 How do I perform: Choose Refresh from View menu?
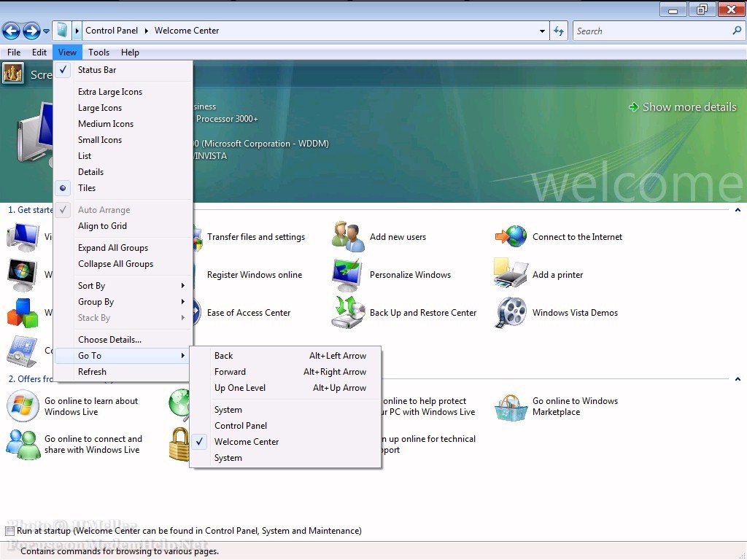coord(124,372)
